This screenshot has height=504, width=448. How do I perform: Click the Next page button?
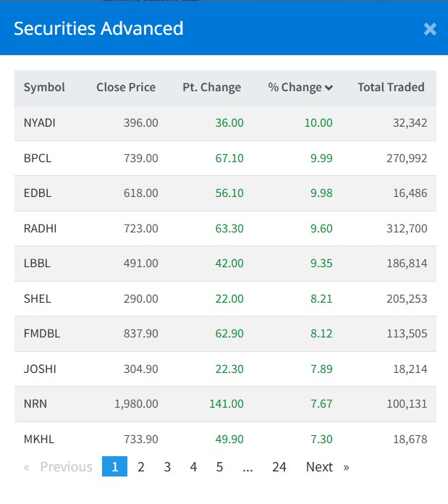pyautogui.click(x=326, y=467)
